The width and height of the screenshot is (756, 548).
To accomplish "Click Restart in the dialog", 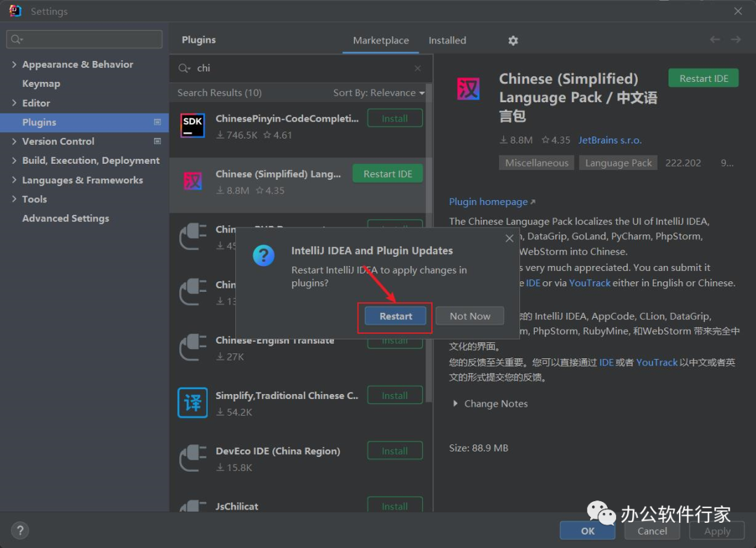I will coord(395,316).
